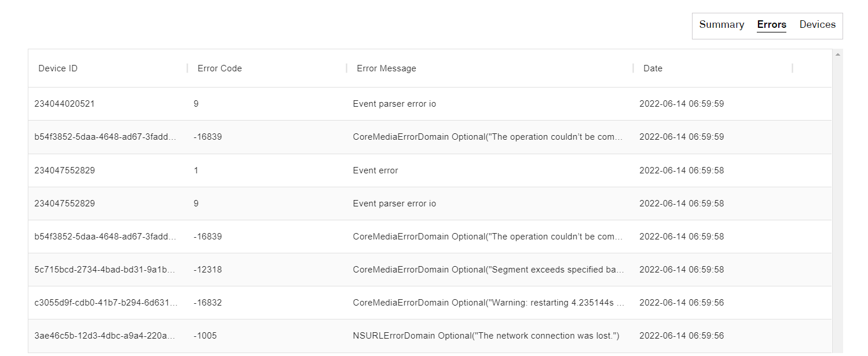Viewport: 868px width, 356px height.
Task: Select device ID 234044020521 cell
Action: click(x=65, y=104)
